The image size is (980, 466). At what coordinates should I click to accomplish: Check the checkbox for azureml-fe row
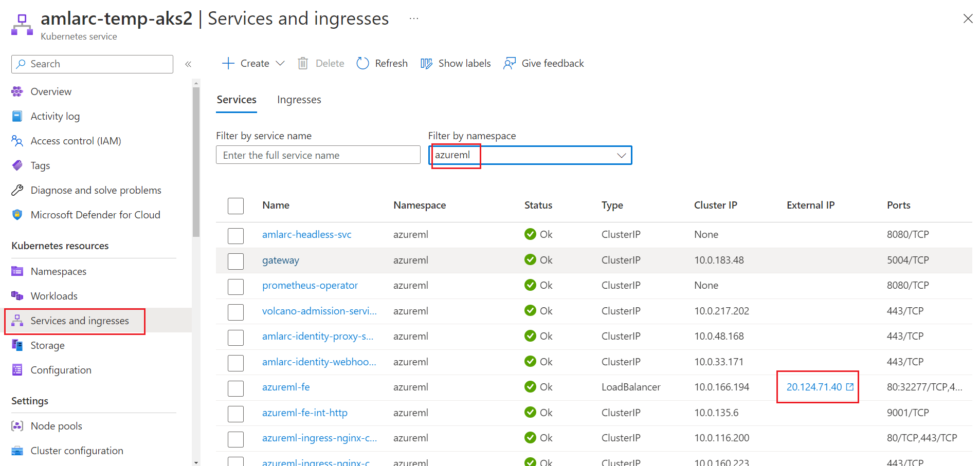coord(235,388)
